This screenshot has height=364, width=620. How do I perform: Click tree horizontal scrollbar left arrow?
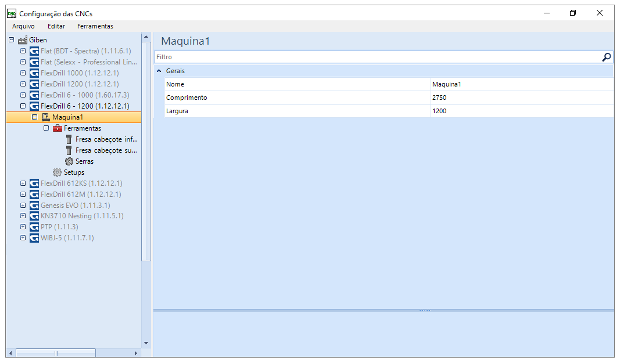tap(10, 353)
